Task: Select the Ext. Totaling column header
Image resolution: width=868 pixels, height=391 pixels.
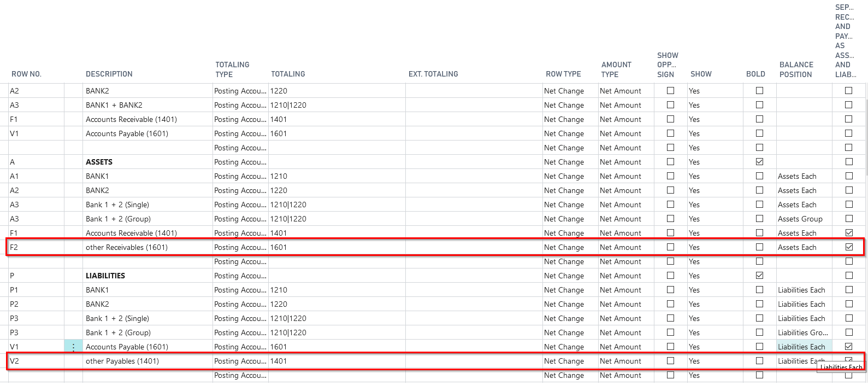Action: point(433,74)
